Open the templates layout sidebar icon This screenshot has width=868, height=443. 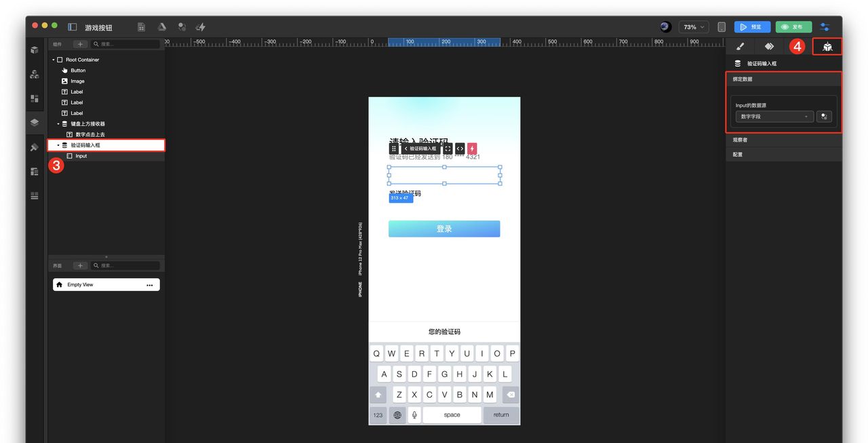[x=34, y=172]
